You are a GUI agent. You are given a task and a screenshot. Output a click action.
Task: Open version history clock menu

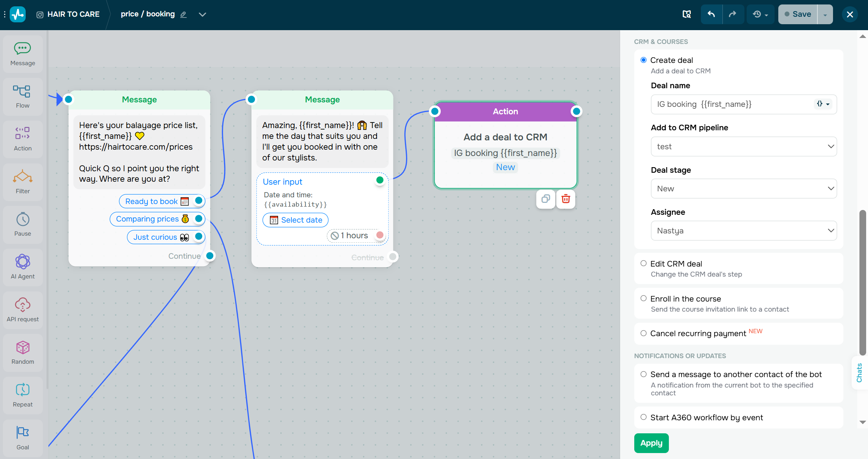point(760,14)
